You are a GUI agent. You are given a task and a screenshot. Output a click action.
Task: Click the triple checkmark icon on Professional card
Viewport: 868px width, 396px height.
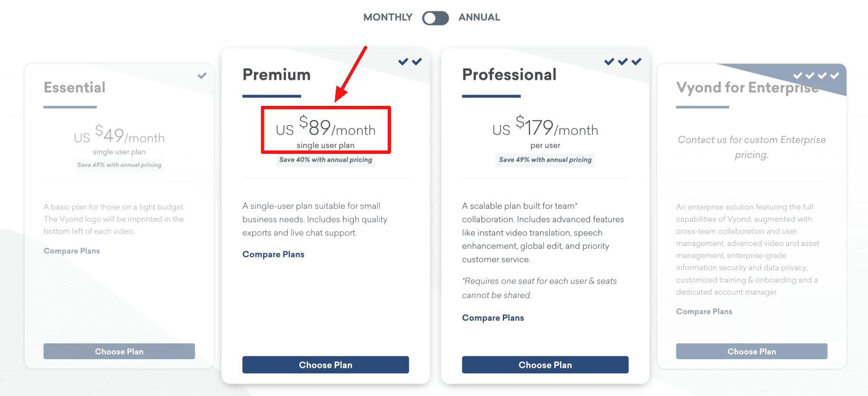[x=623, y=62]
